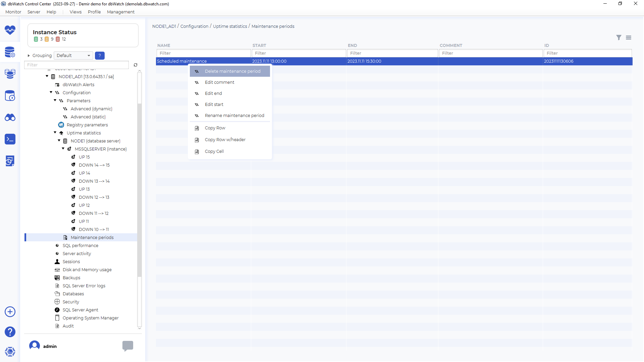Click the blue question mark help button
This screenshot has height=362, width=644.
point(100,56)
